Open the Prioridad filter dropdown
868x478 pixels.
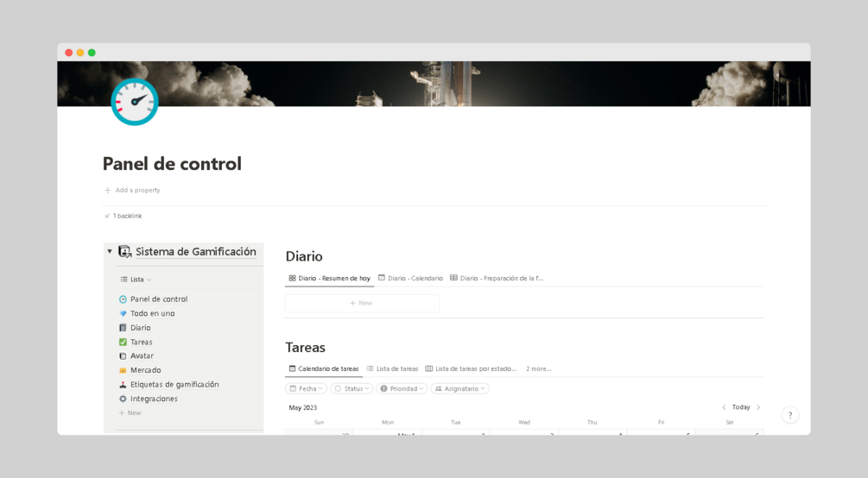[x=402, y=389]
